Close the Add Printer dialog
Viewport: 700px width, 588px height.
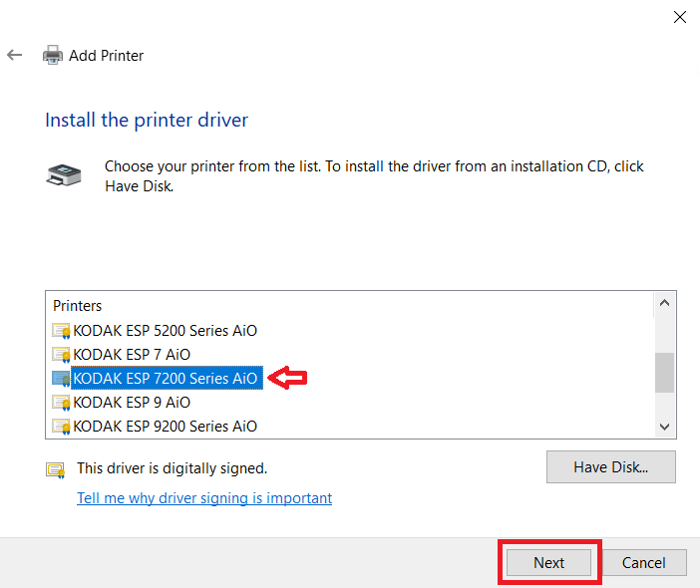click(679, 17)
